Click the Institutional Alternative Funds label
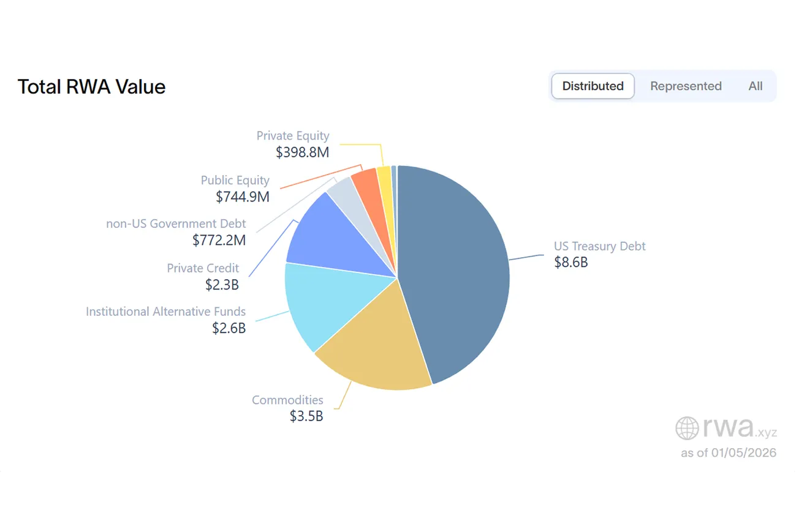799x532 pixels. [165, 312]
